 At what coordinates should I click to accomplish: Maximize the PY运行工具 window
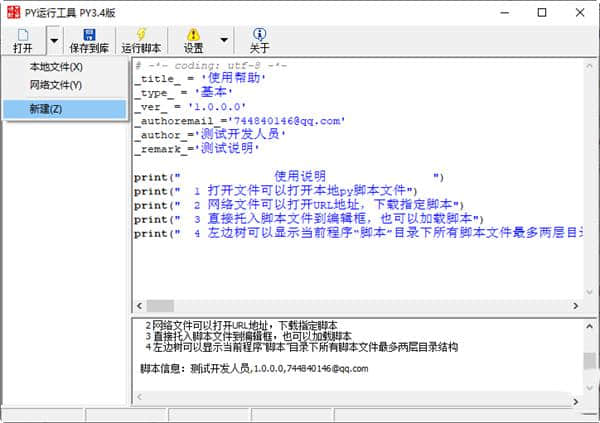pyautogui.click(x=542, y=13)
